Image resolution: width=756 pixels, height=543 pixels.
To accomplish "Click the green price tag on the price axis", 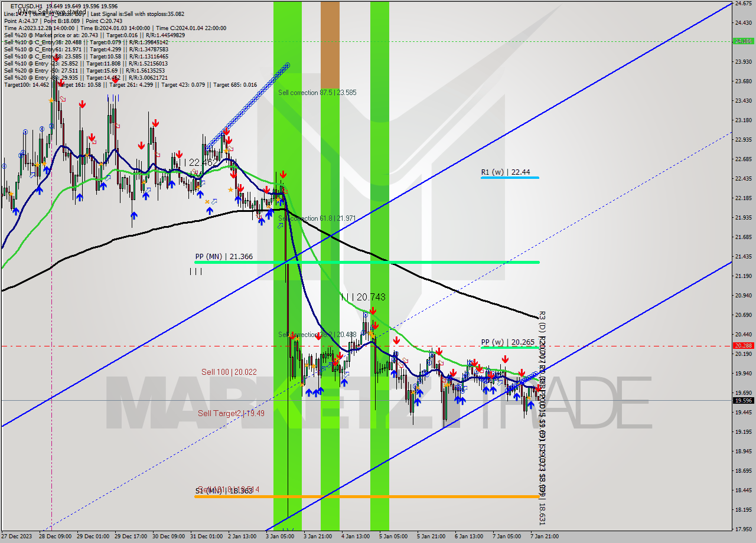I will coord(743,41).
